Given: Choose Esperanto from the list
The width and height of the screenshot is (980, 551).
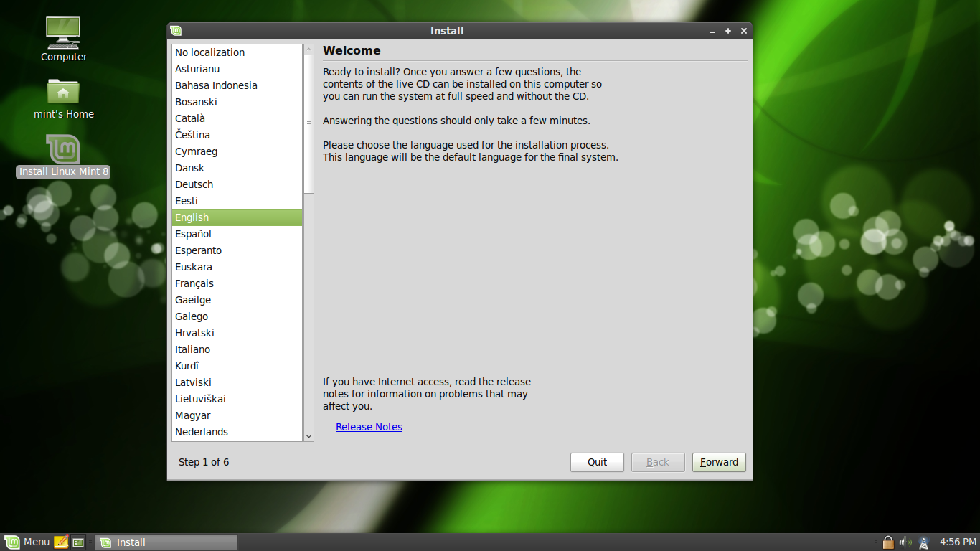Looking at the screenshot, I should [x=237, y=250].
